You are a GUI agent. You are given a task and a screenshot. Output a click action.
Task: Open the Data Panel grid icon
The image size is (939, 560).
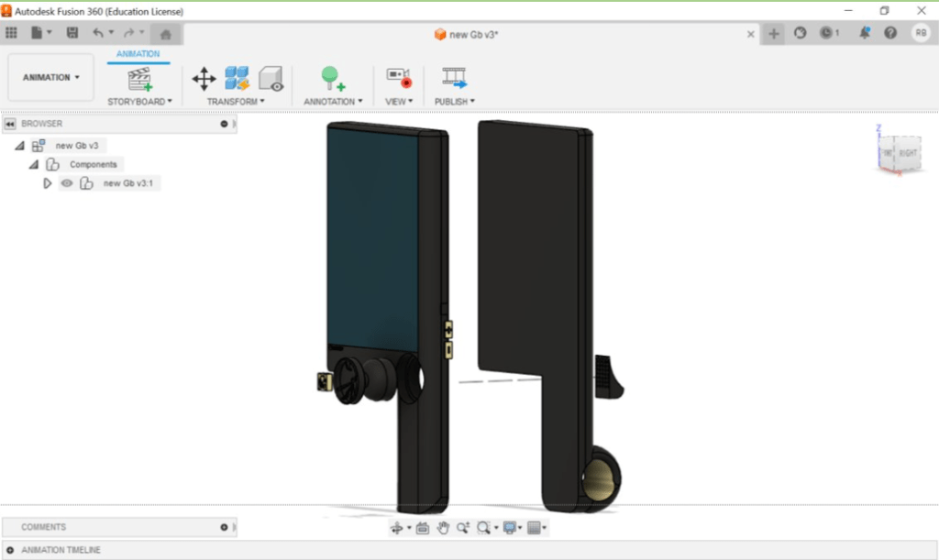click(x=12, y=33)
